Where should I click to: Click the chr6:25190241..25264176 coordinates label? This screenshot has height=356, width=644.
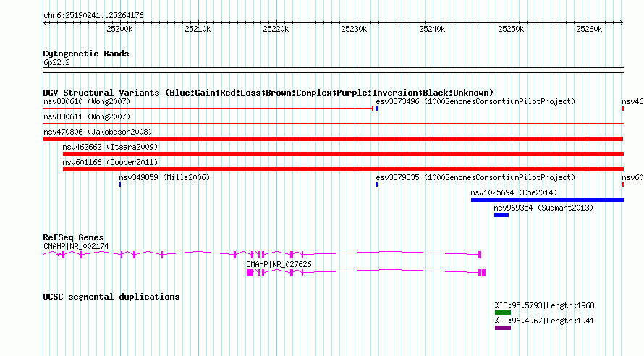tap(93, 16)
